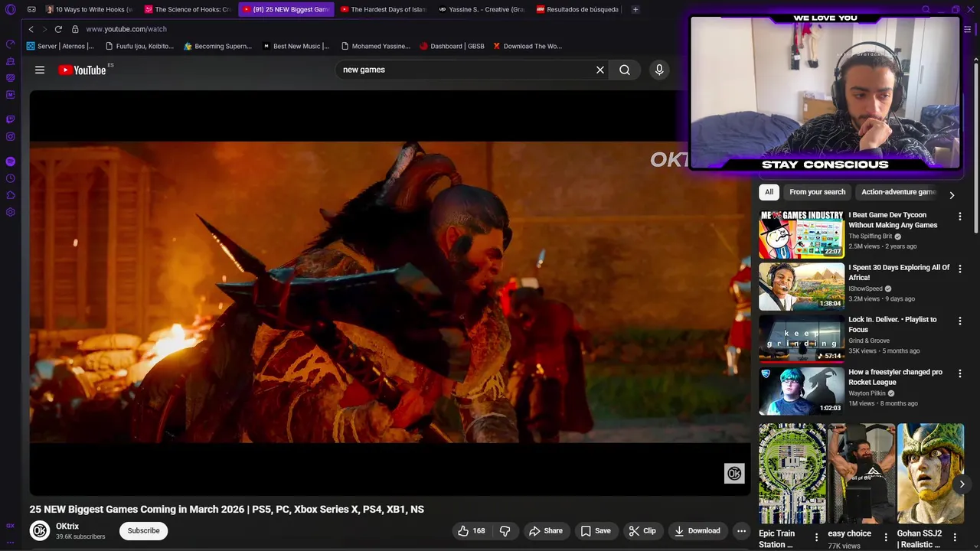Open options for Epic Train Station short
Viewport: 980px width, 551px height.
816,537
